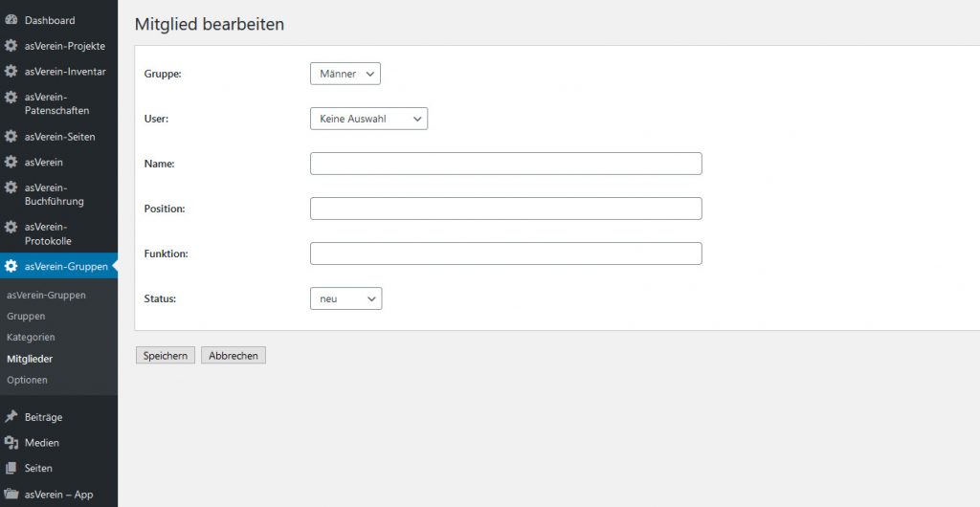Image resolution: width=980 pixels, height=507 pixels.
Task: Click the asVerein-Projekte gear icon
Action: point(11,46)
